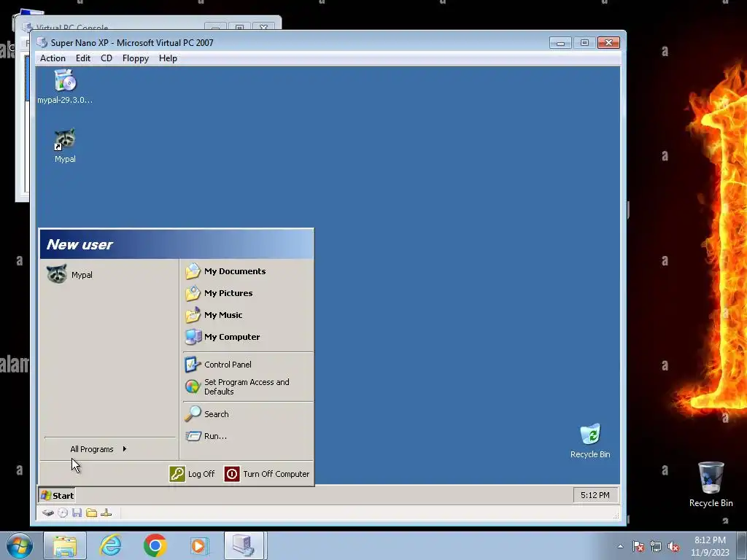The image size is (747, 560).
Task: Open the Help menu in Virtual PC
Action: click(168, 58)
